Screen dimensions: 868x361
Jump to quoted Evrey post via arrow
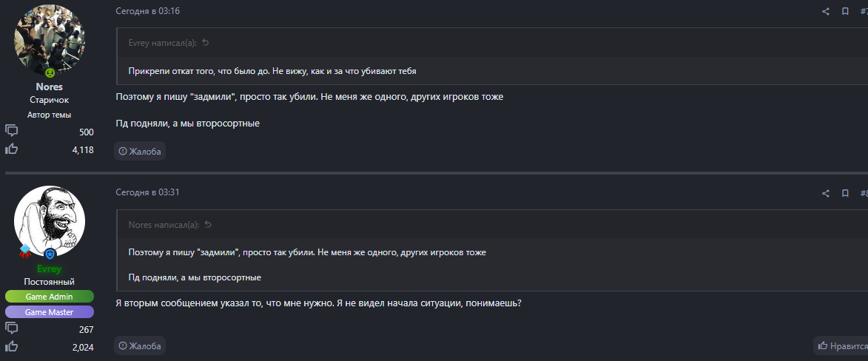coord(206,43)
